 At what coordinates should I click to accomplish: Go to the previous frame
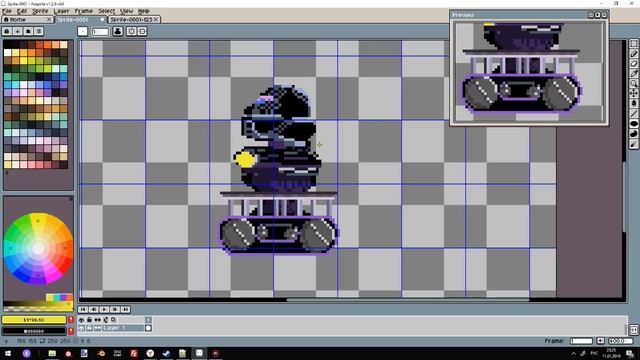93,309
